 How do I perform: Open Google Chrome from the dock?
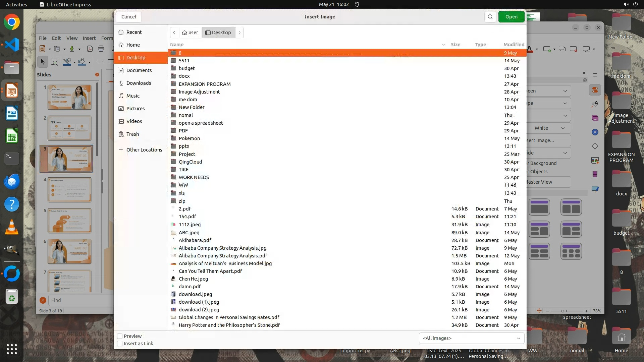[x=12, y=22]
